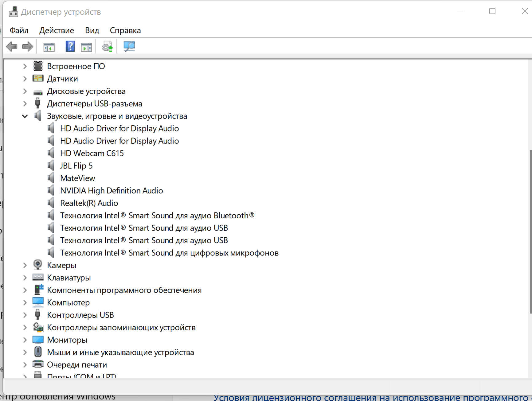Expand the Очереди печати category
Viewport: 532px width, 401px height.
pyautogui.click(x=25, y=364)
